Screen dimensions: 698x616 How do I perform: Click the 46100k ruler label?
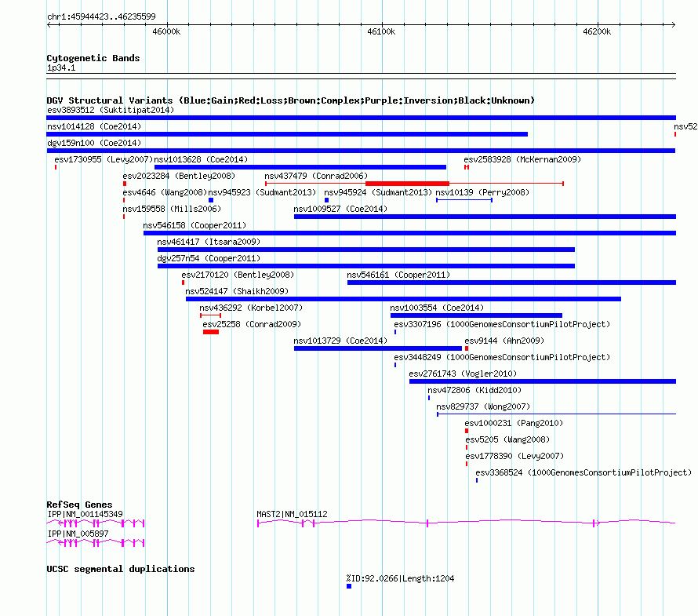381,31
